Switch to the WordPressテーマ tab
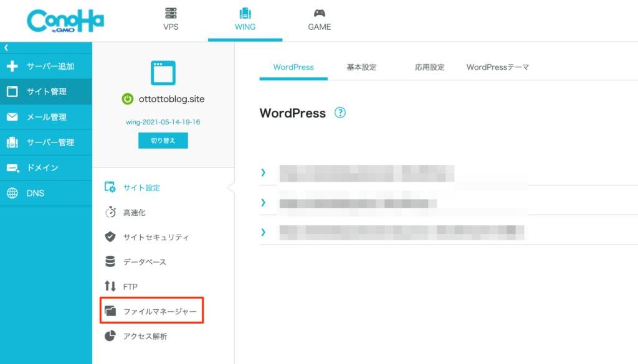Image resolution: width=638 pixels, height=364 pixels. (x=498, y=67)
